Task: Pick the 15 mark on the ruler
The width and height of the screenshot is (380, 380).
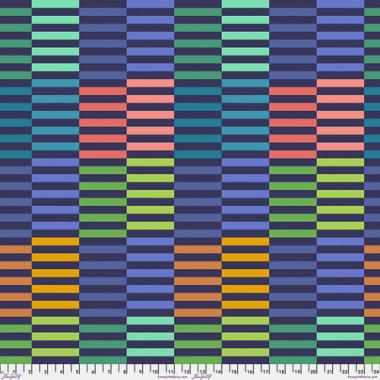Action: coord(234,372)
